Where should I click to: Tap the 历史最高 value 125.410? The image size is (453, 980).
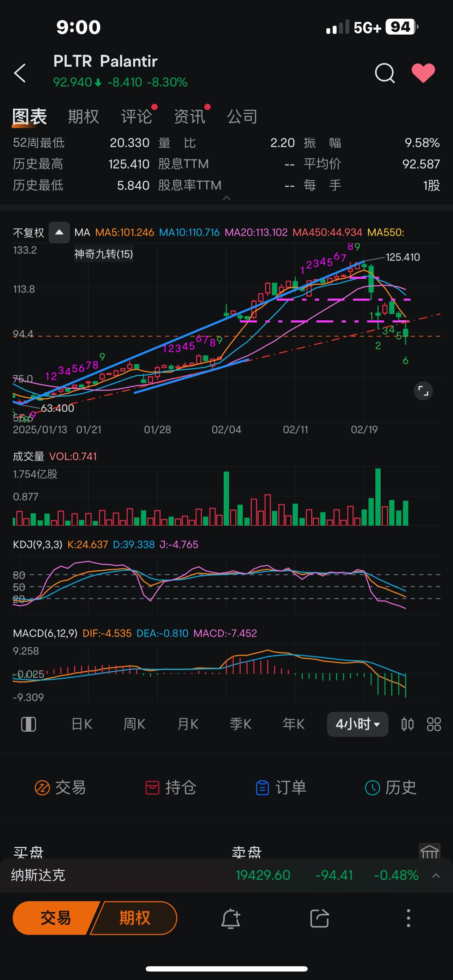point(128,164)
